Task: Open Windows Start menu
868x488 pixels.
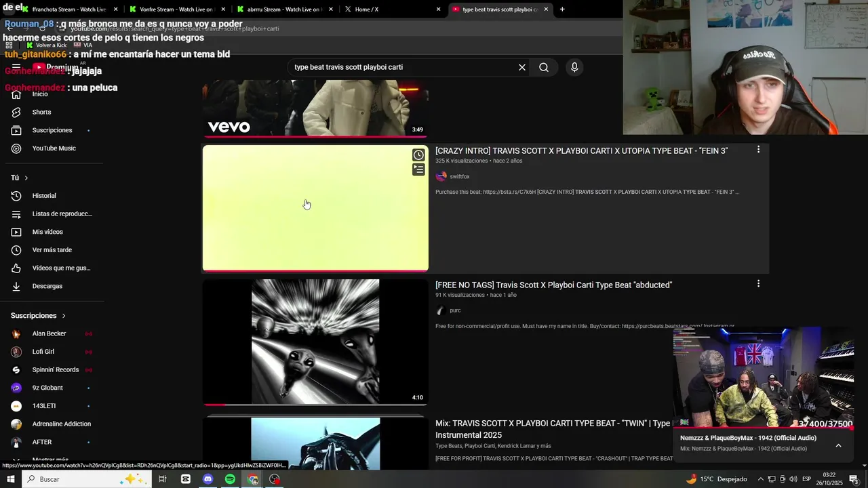Action: tap(10, 479)
